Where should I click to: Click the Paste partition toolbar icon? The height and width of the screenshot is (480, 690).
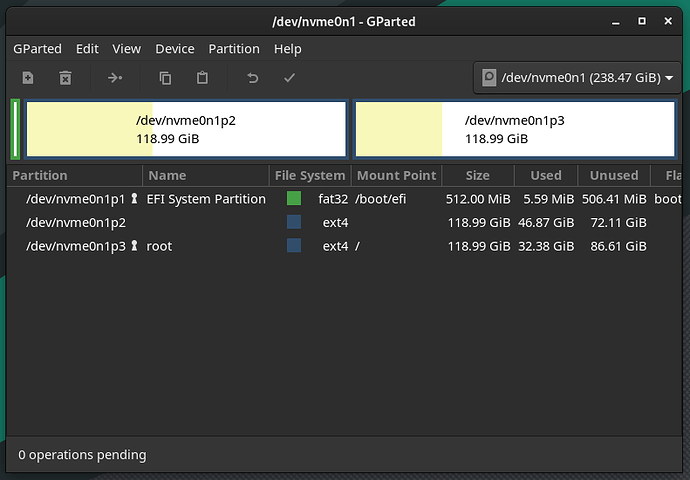click(x=202, y=78)
